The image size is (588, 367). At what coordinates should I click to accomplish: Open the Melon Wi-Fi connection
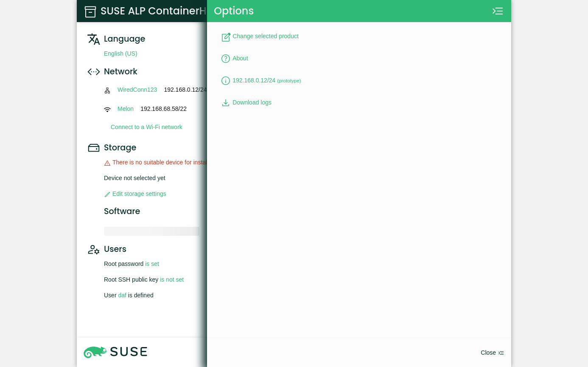point(126,109)
